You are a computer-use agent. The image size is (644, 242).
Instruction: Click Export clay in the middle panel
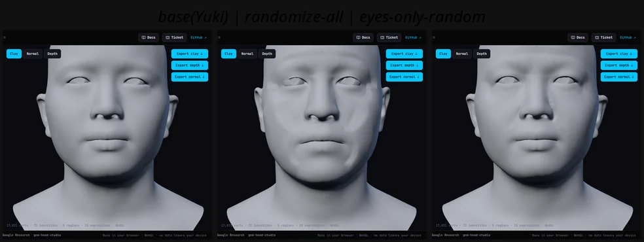404,54
